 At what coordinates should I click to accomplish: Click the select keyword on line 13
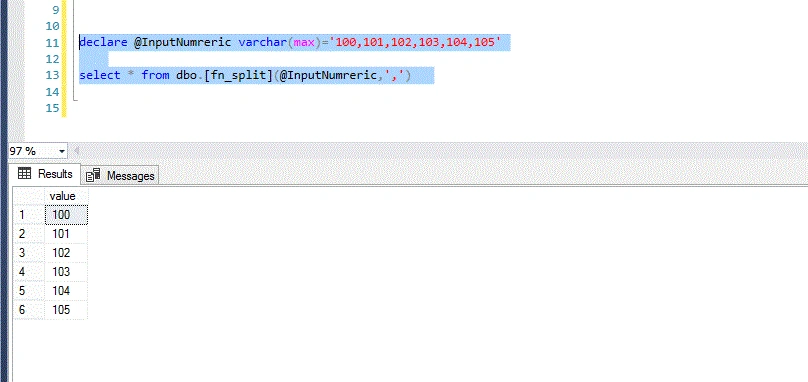(x=100, y=75)
